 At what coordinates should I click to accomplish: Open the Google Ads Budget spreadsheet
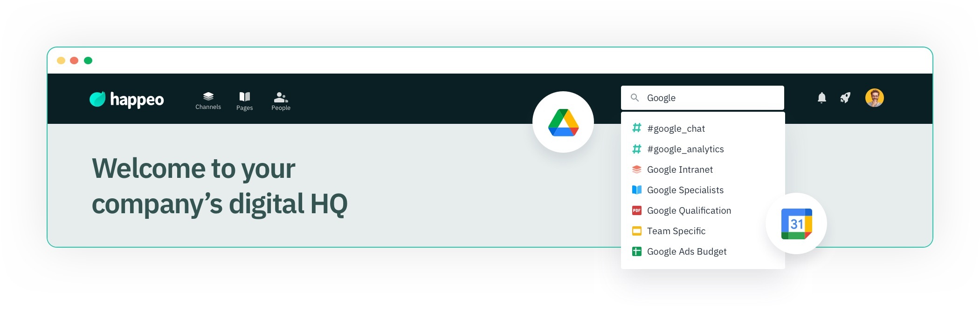[703, 251]
